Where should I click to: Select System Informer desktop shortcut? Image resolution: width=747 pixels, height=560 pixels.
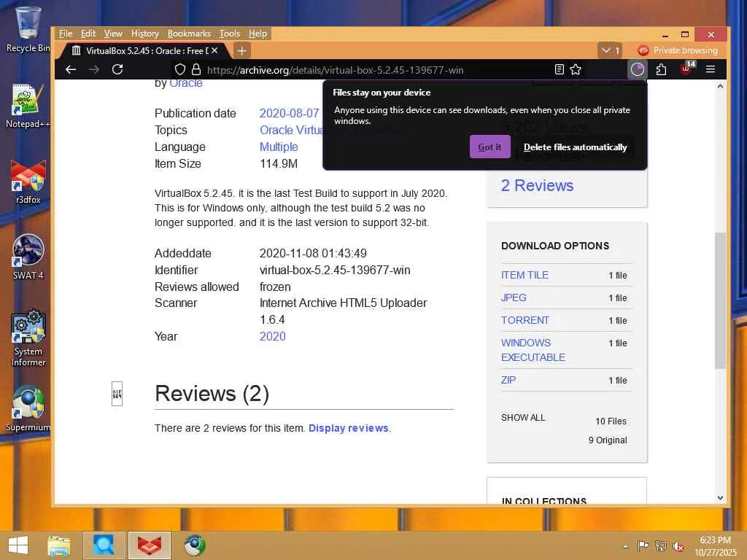(28, 338)
